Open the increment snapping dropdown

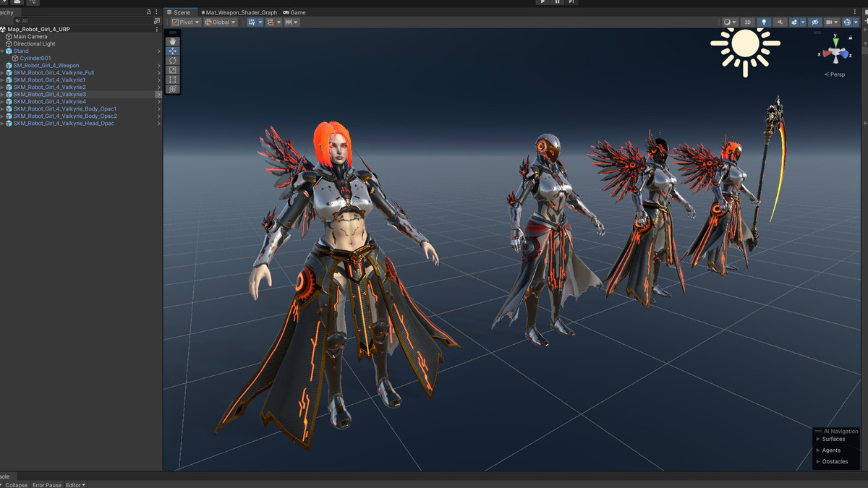coord(292,22)
